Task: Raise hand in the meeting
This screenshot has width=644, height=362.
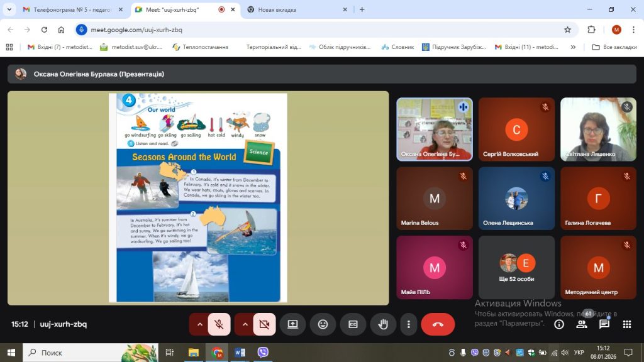Action: tap(383, 324)
